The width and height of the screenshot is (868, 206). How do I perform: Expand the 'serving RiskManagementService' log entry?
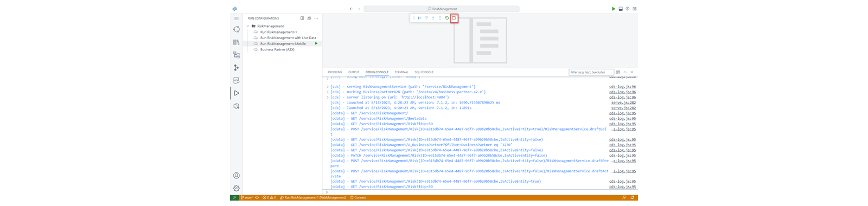[x=327, y=87]
